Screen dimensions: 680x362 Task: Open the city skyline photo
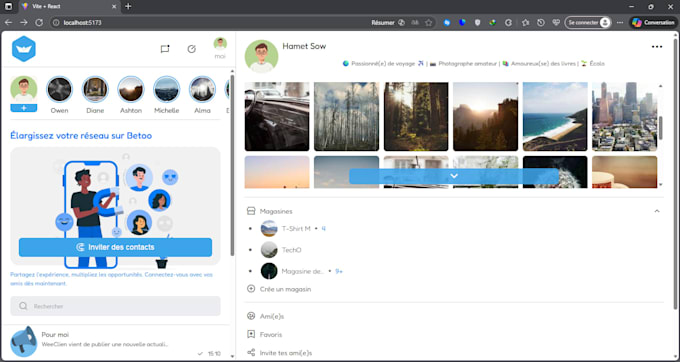tap(624, 117)
